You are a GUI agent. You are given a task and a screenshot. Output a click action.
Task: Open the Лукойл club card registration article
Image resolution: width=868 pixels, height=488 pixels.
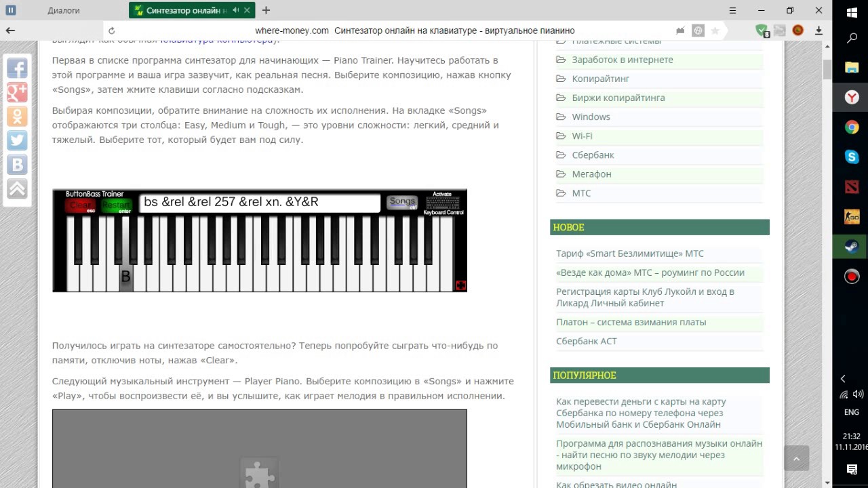pyautogui.click(x=645, y=298)
